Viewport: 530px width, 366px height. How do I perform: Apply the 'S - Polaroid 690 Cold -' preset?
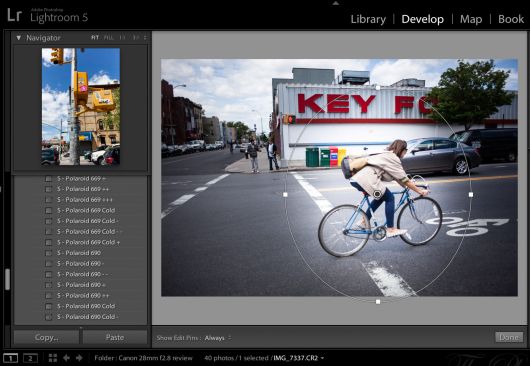click(x=88, y=317)
